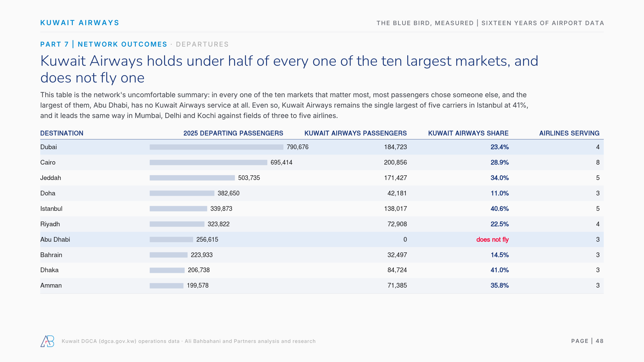Click the value 223,933
The height and width of the screenshot is (362, 644).
202,255
